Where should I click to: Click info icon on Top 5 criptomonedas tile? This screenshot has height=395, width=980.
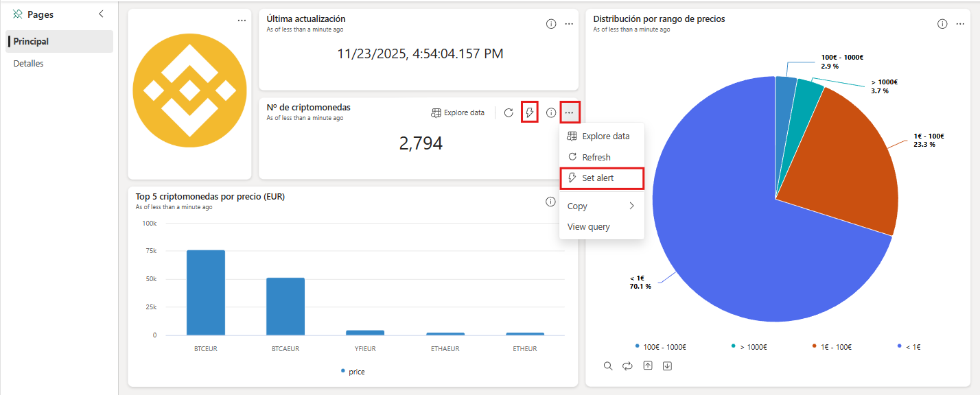[550, 202]
